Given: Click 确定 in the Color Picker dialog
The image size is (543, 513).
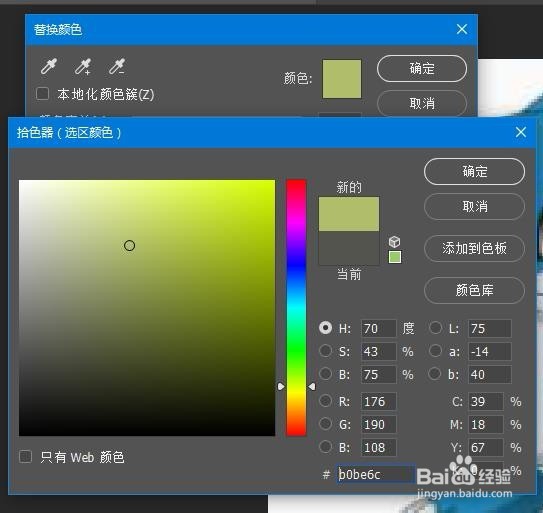Looking at the screenshot, I should pos(474,171).
